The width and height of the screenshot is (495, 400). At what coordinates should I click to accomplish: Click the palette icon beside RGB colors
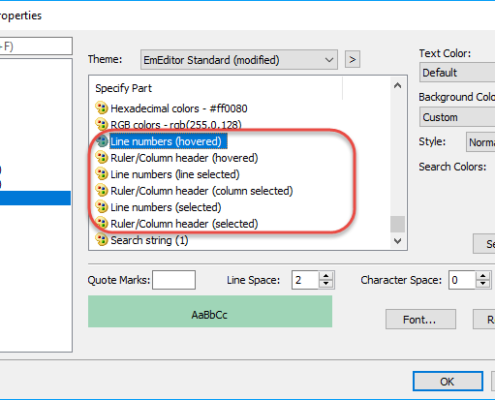tap(102, 124)
